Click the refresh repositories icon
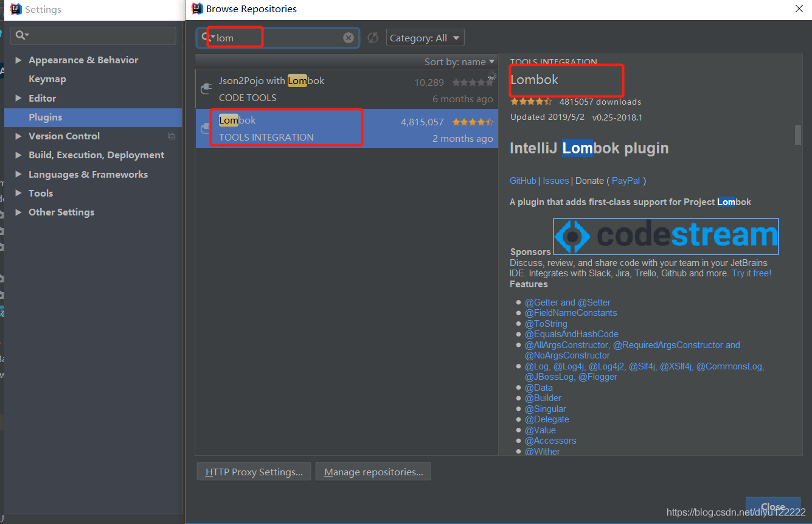812x524 pixels. 373,38
